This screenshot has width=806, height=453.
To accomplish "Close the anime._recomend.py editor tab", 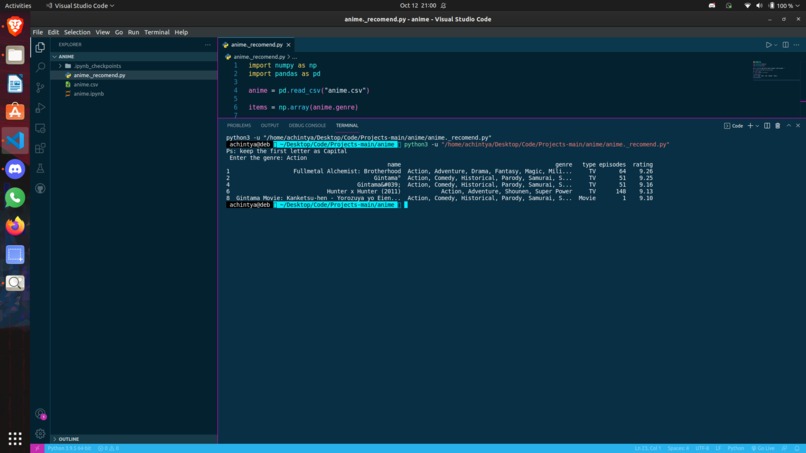I will pos(288,45).
